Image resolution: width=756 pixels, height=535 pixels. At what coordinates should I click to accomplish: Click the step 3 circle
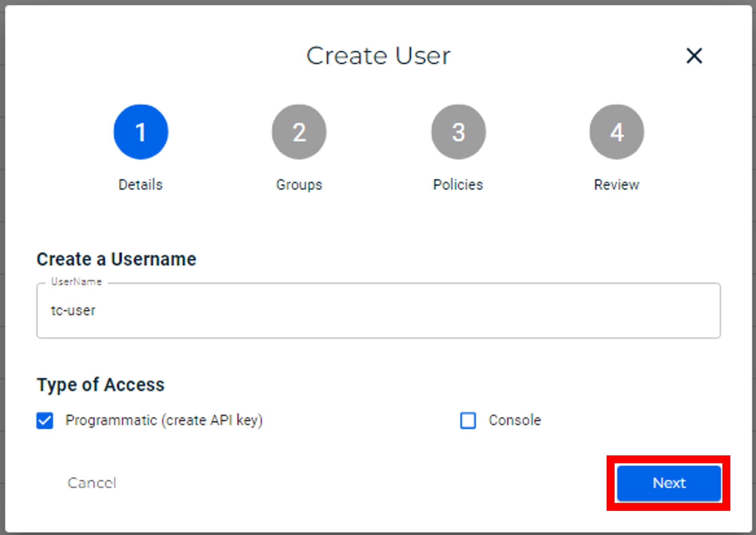pos(458,132)
